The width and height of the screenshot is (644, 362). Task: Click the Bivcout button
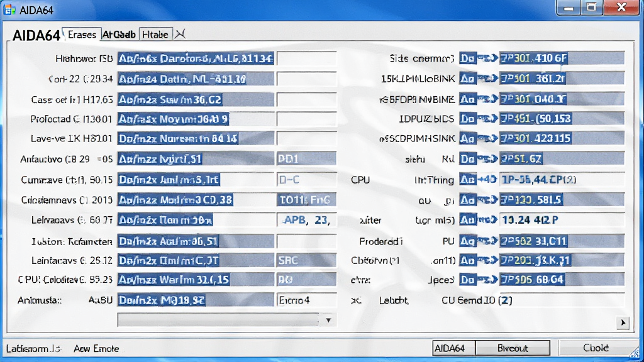pos(513,348)
